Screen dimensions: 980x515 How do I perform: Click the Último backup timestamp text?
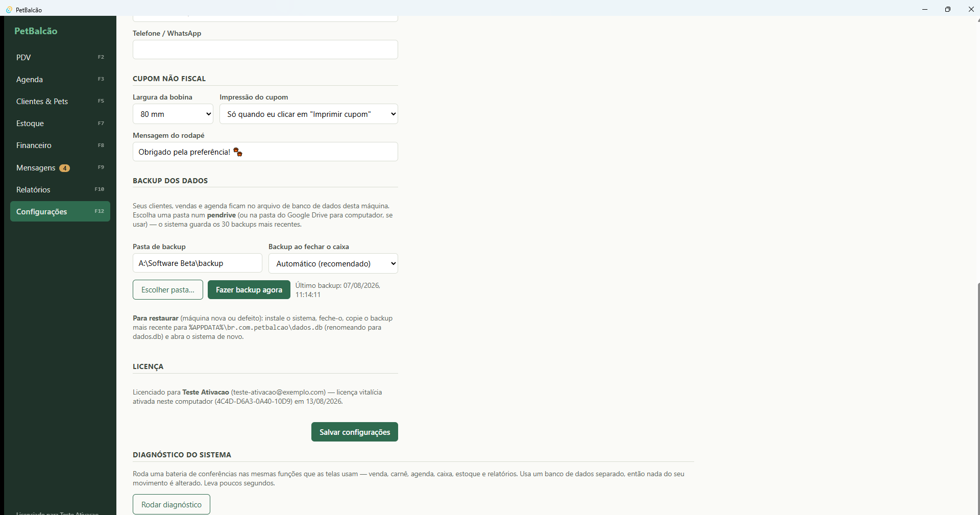point(338,290)
